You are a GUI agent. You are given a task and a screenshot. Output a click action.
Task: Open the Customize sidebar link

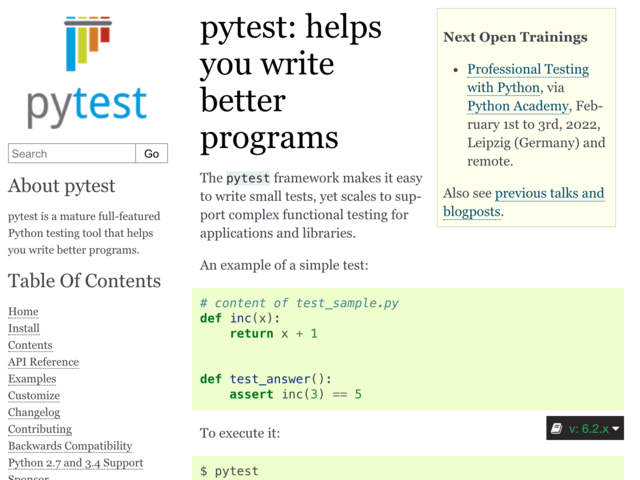coord(34,395)
